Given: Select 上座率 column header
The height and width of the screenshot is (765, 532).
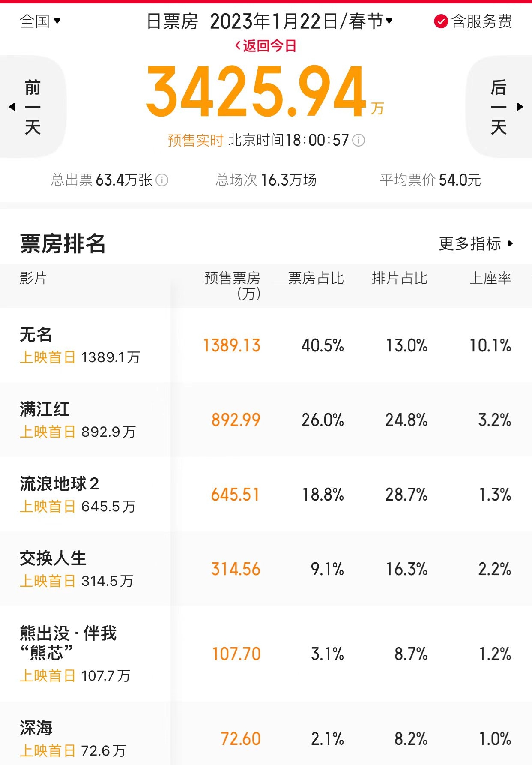Looking at the screenshot, I should 490,278.
